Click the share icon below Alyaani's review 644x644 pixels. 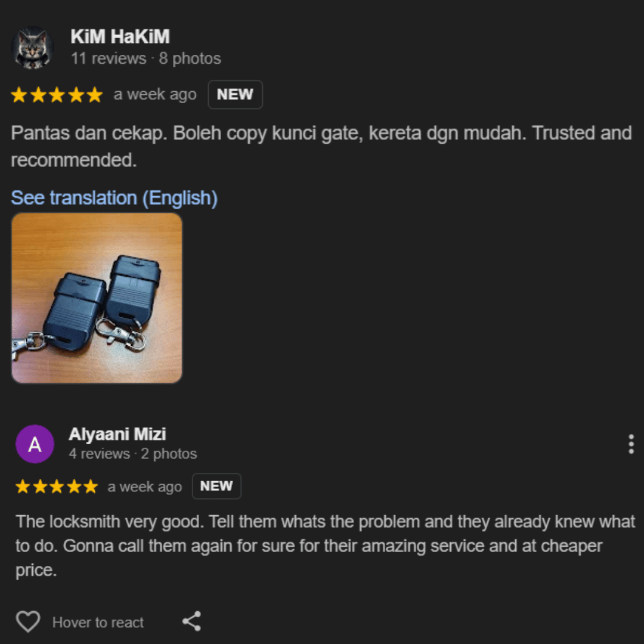coord(192,621)
